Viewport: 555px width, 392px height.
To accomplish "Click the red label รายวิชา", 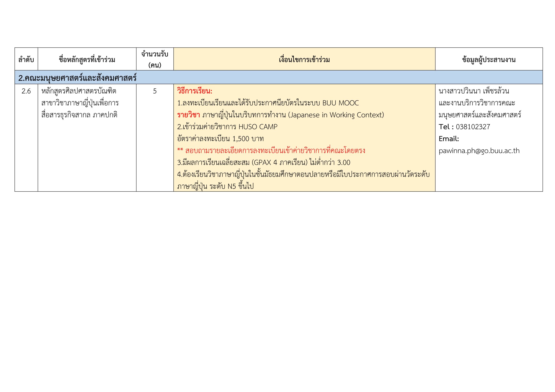I will (x=188, y=115).
